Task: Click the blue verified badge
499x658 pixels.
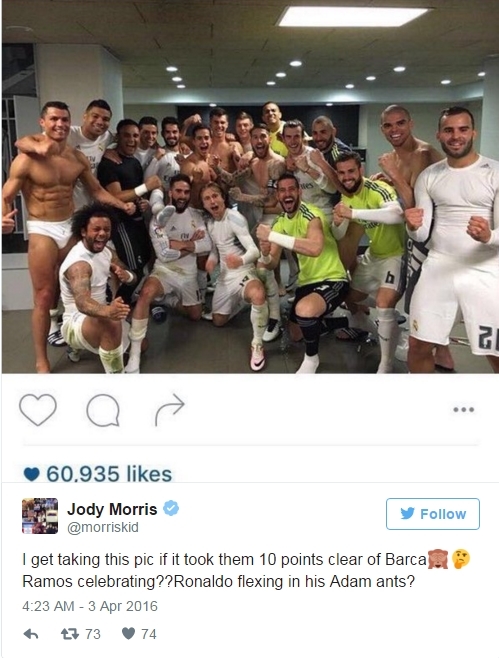Action: 171,508
